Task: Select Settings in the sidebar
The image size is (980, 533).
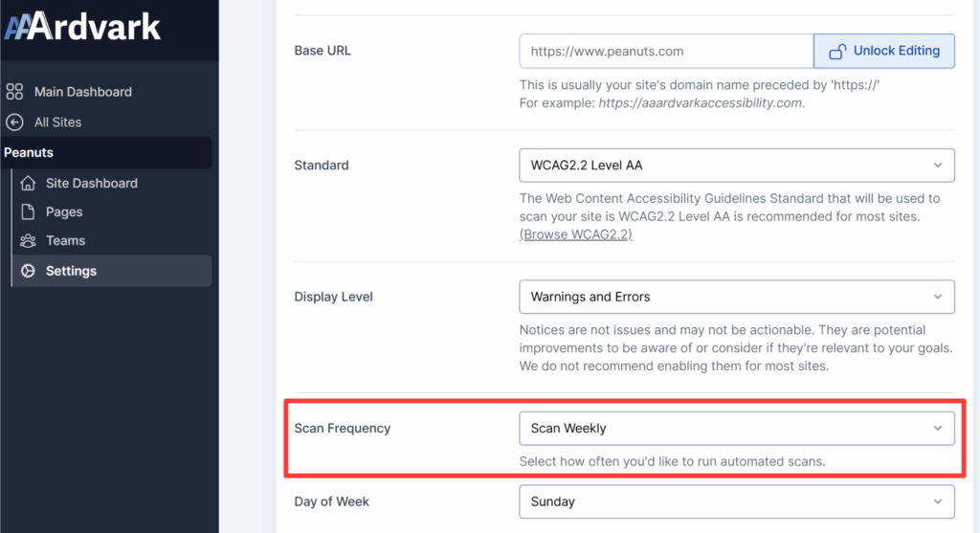Action: click(x=71, y=271)
